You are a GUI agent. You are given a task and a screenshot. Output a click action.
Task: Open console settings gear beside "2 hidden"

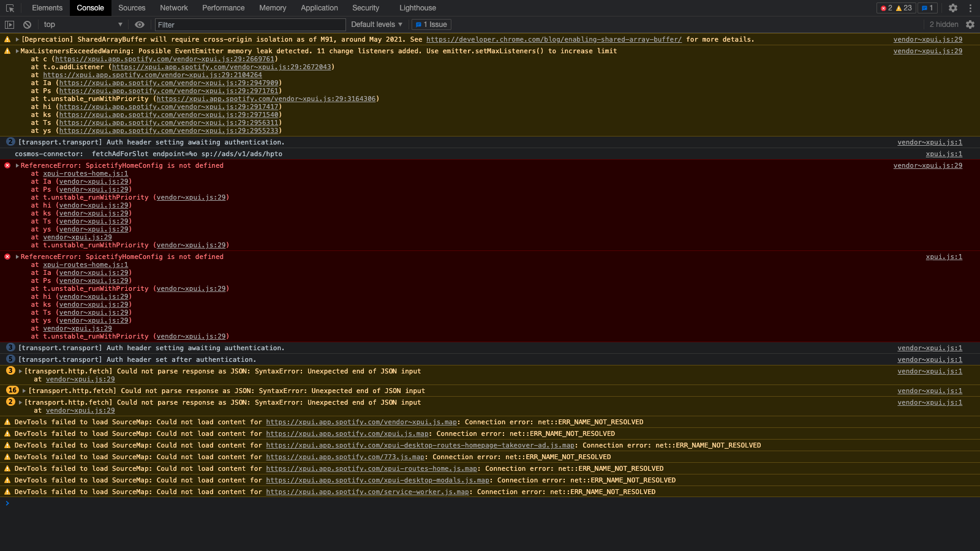[x=970, y=24]
